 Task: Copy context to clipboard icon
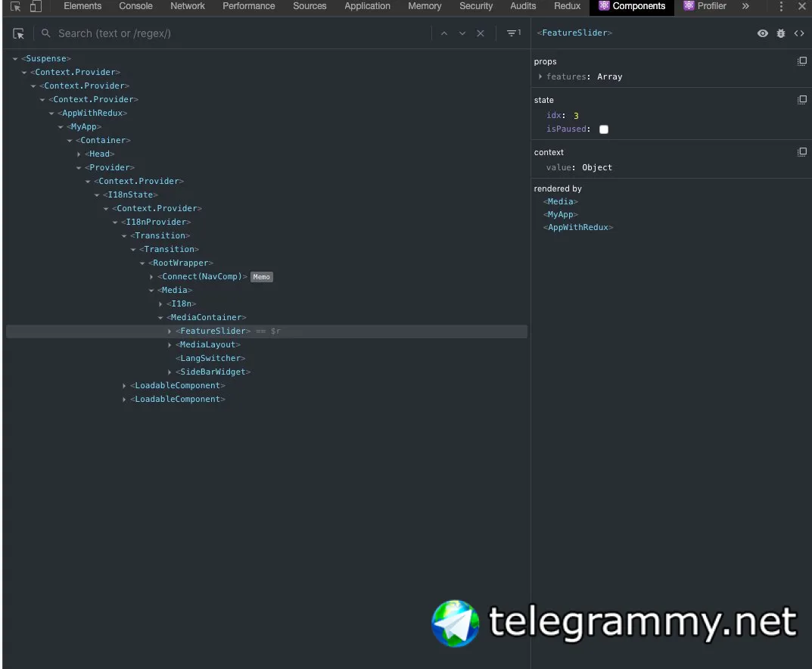(801, 151)
